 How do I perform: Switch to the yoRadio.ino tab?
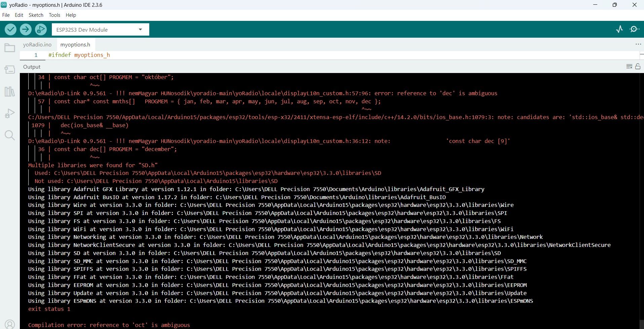37,44
